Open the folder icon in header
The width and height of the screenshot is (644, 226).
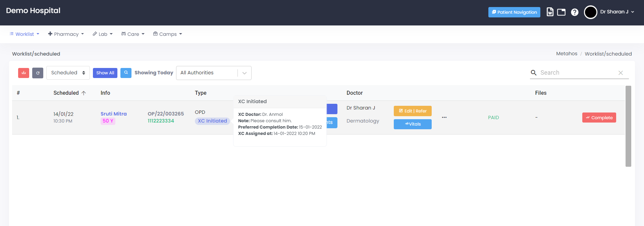point(561,12)
